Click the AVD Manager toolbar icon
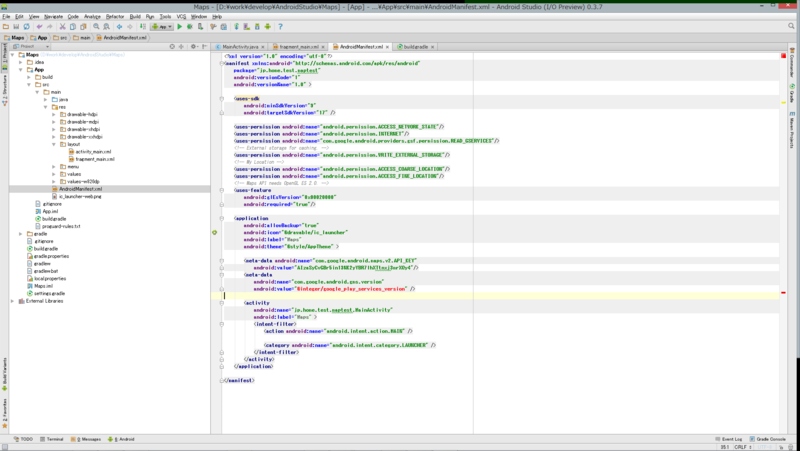Screen dimensions: 800x451 [246, 27]
